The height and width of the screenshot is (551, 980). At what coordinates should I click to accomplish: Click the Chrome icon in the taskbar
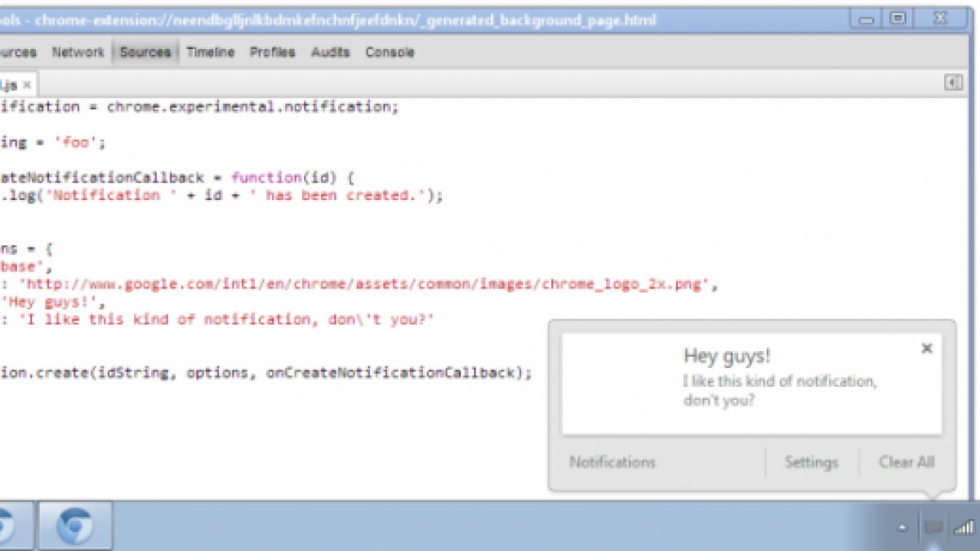coord(74,527)
